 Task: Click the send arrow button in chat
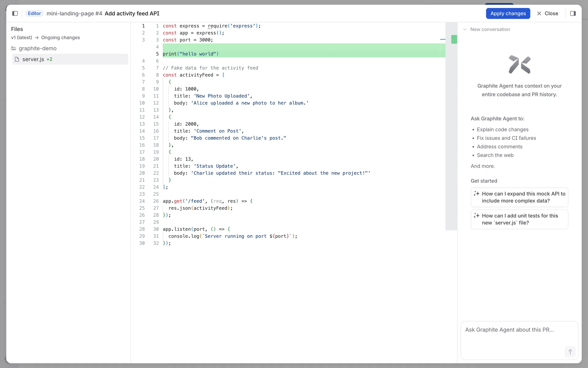tap(570, 352)
